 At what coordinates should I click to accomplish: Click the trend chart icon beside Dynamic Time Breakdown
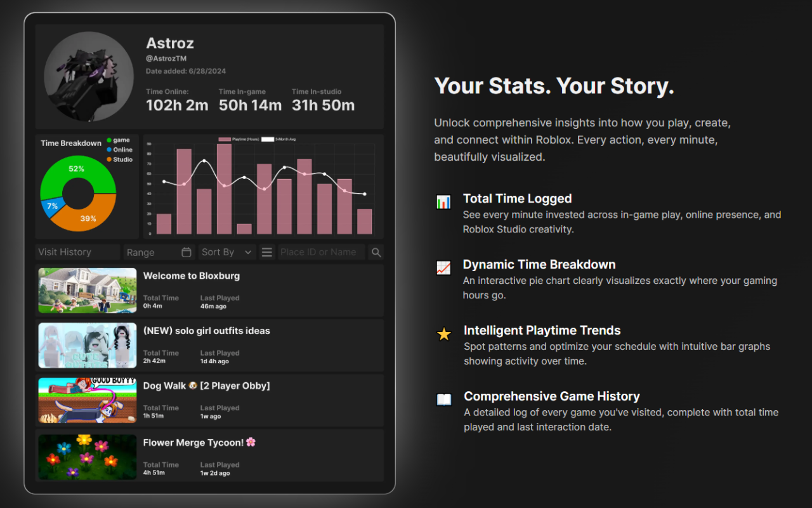coord(443,268)
